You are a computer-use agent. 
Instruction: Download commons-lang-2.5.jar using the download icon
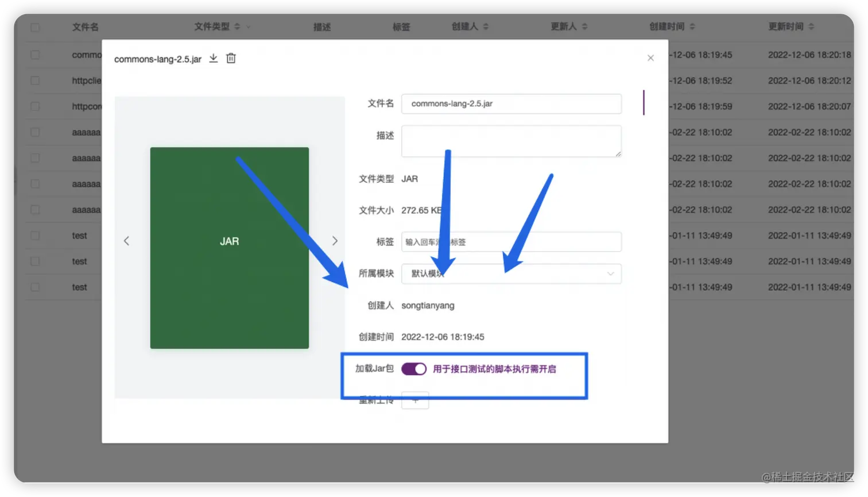[213, 58]
